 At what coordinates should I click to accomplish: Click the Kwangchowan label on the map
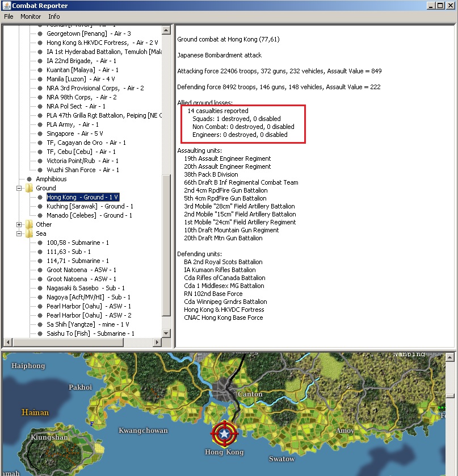pyautogui.click(x=143, y=431)
